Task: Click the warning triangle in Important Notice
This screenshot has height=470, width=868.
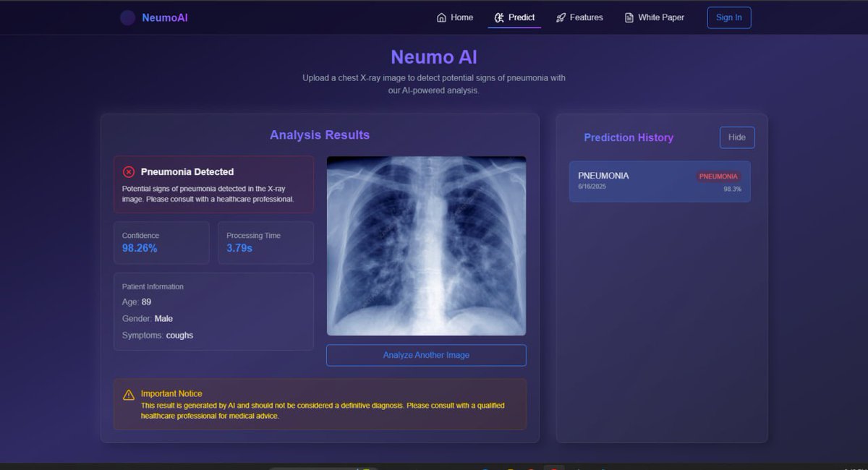Action: click(x=129, y=394)
